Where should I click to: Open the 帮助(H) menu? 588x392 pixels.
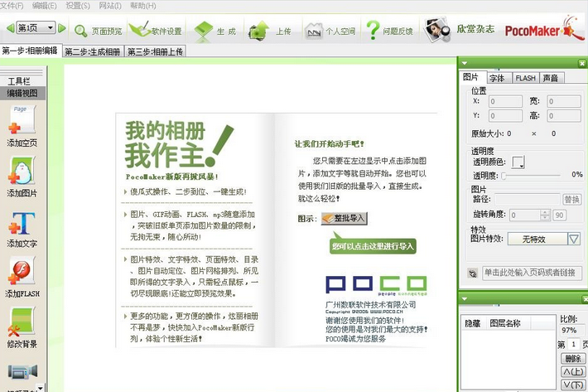click(x=143, y=6)
